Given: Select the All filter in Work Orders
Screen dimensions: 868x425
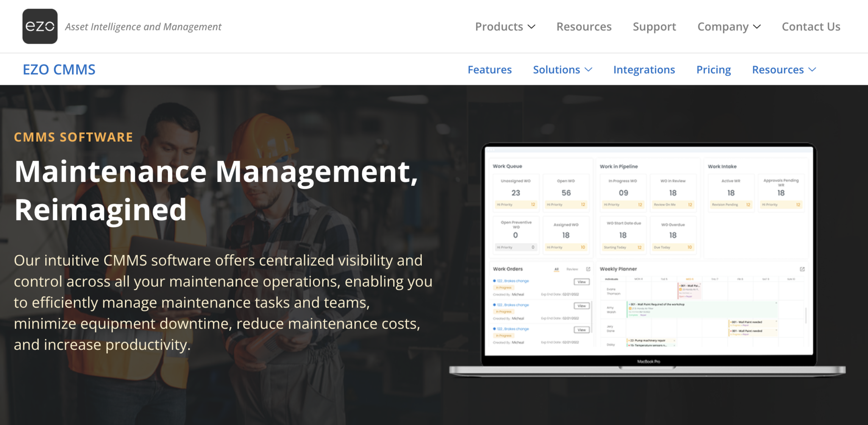Looking at the screenshot, I should click(x=556, y=269).
